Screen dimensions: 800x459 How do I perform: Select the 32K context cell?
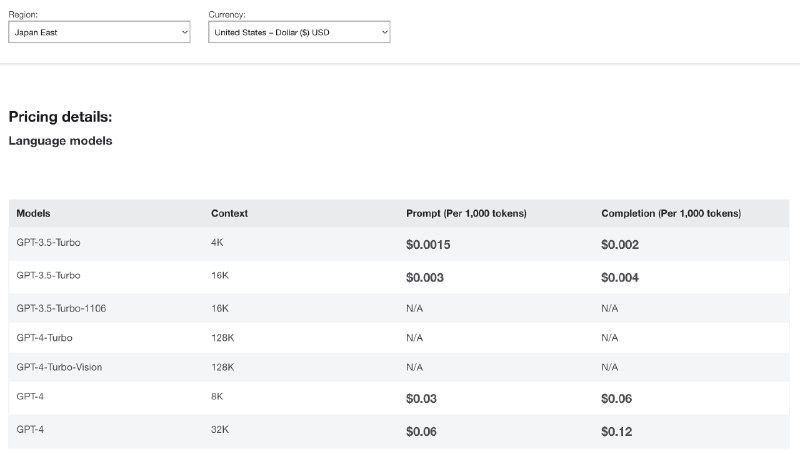point(220,429)
